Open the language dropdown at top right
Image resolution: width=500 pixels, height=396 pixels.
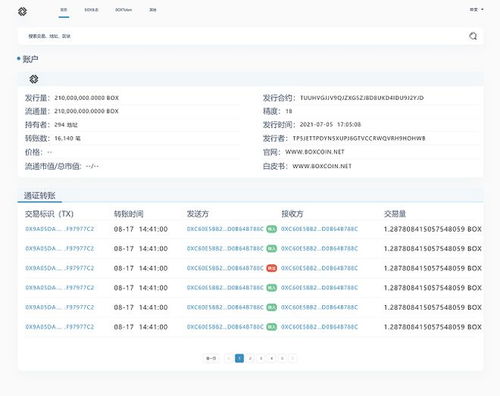click(x=476, y=10)
